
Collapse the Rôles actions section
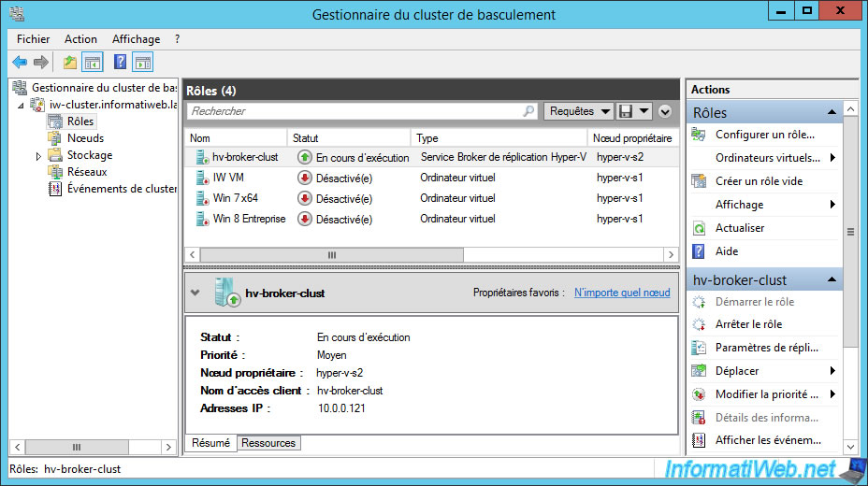[x=832, y=113]
